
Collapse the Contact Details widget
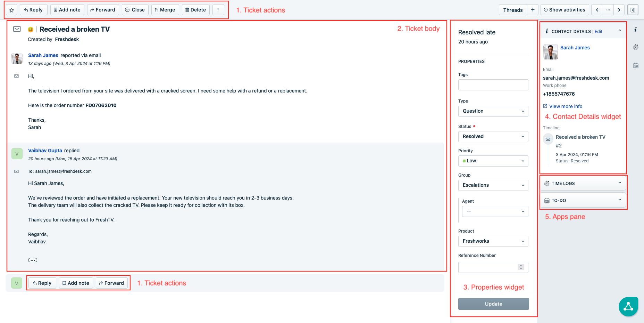pyautogui.click(x=620, y=31)
